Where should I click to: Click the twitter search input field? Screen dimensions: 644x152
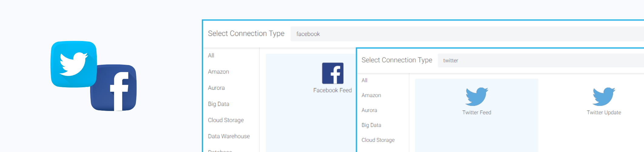(541, 60)
